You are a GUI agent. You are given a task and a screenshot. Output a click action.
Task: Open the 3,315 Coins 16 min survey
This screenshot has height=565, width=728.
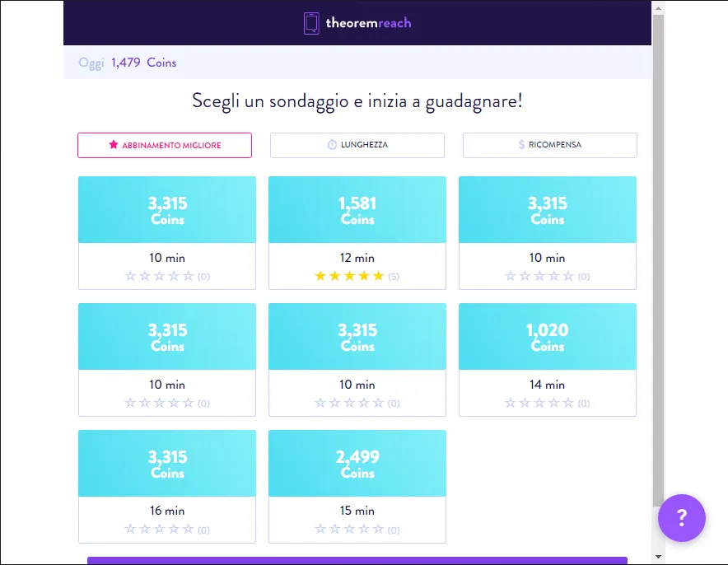pyautogui.click(x=167, y=486)
